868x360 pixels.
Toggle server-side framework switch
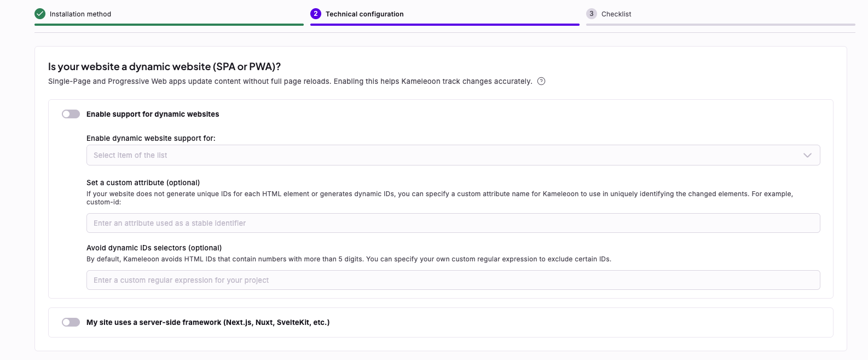point(71,322)
